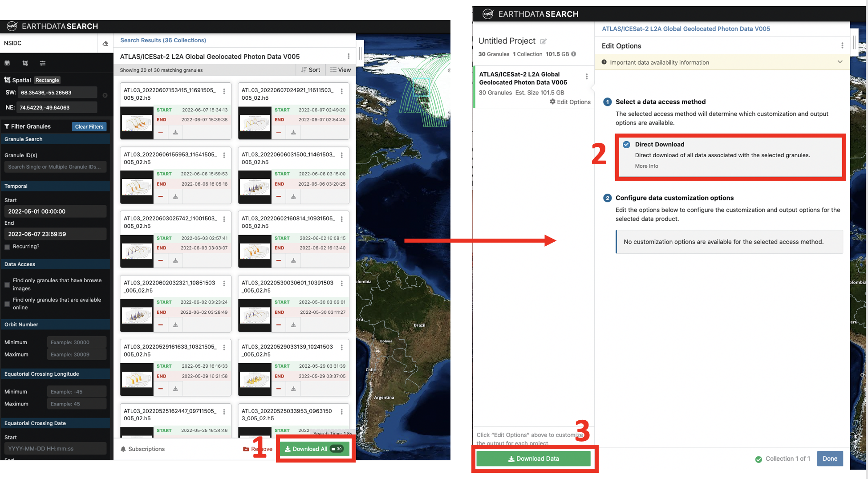Viewport: 868px width, 479px height.
Task: Click the Download All button
Action: (314, 449)
